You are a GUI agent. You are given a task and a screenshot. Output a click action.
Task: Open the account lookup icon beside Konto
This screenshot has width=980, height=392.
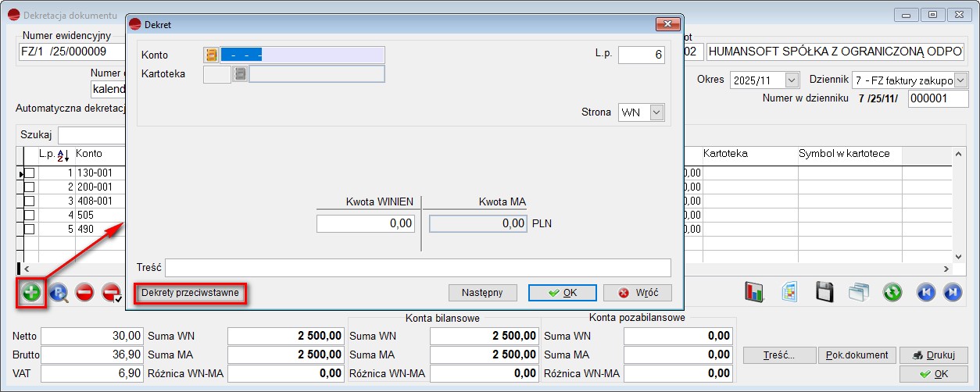[x=211, y=55]
